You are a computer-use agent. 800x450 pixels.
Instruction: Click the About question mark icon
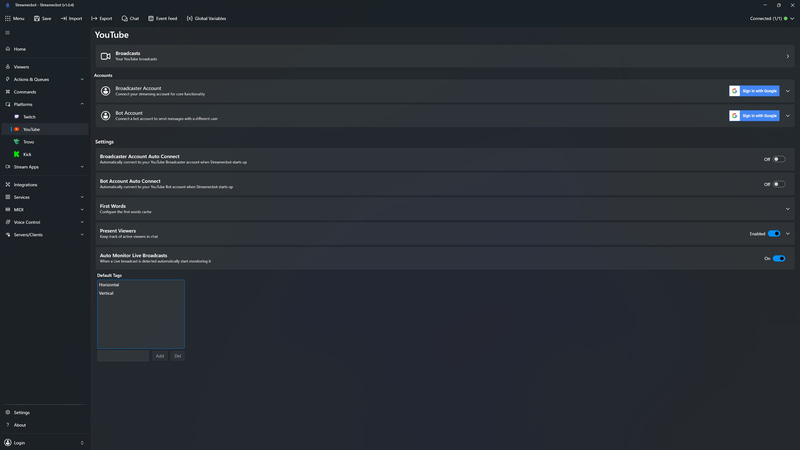[8, 425]
